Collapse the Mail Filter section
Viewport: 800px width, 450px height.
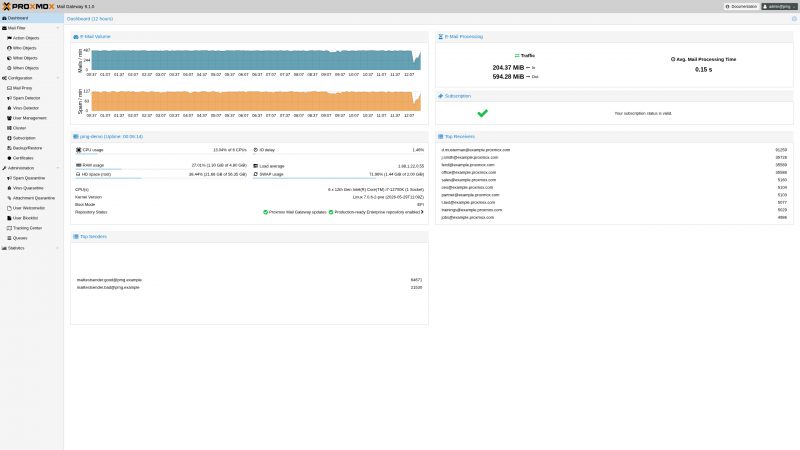point(58,28)
